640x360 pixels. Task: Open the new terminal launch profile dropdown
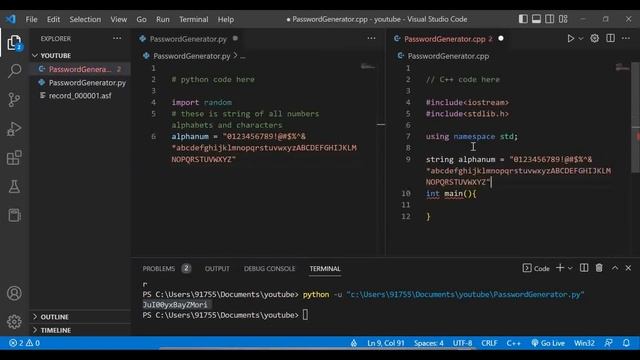point(570,268)
